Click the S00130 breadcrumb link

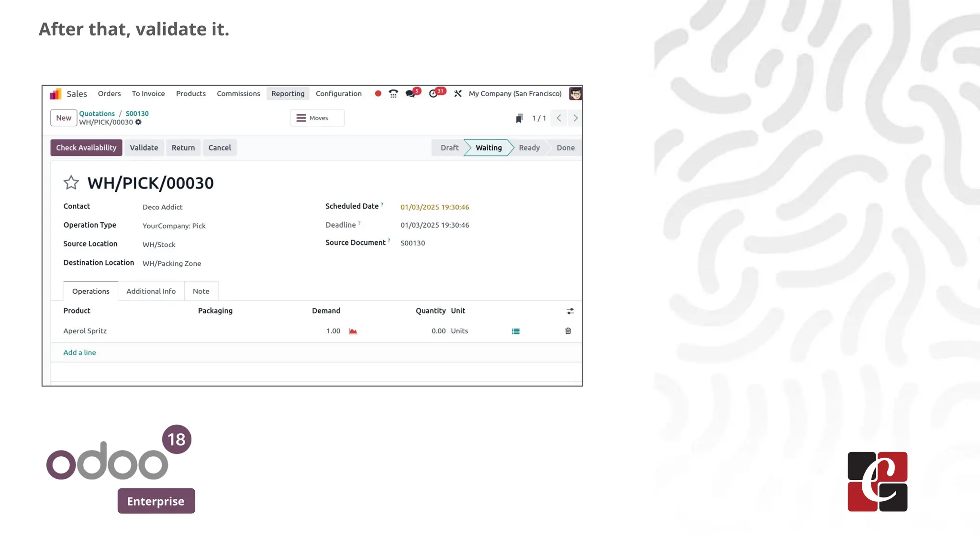click(137, 114)
